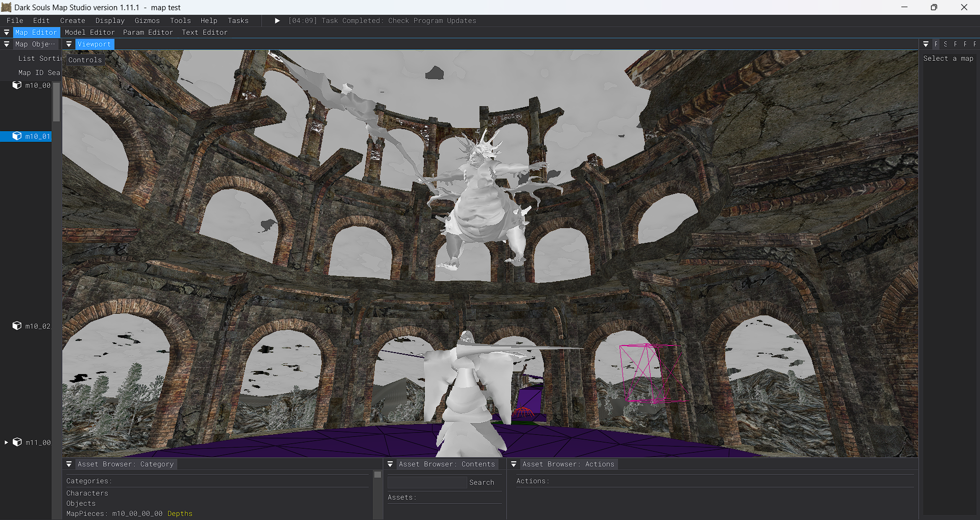Screen dimensions: 980x520
Task: Open the Help menu
Action: pyautogui.click(x=209, y=21)
